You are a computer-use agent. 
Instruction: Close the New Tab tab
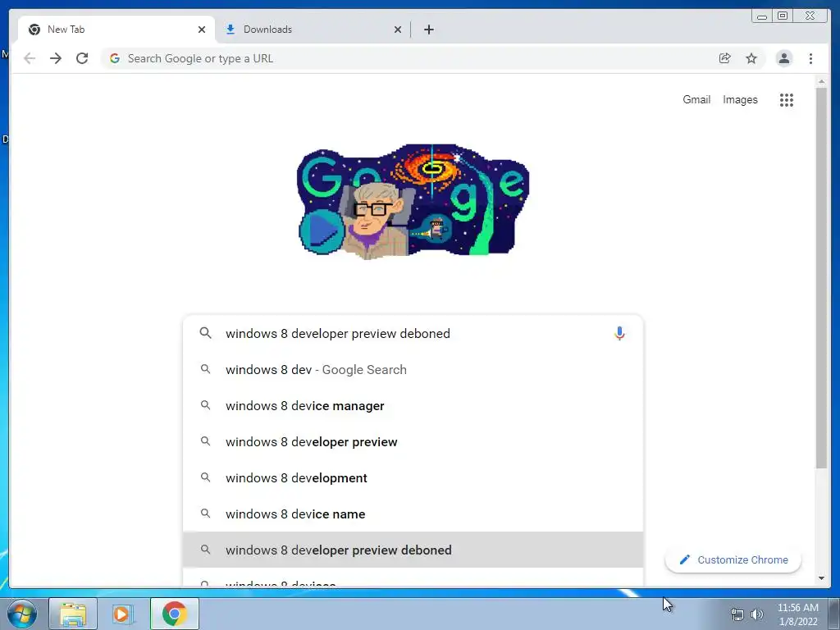point(202,30)
